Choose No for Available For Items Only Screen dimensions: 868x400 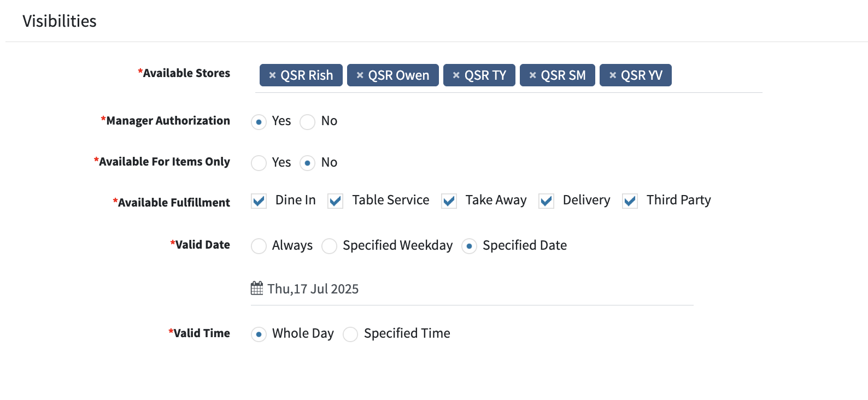308,163
